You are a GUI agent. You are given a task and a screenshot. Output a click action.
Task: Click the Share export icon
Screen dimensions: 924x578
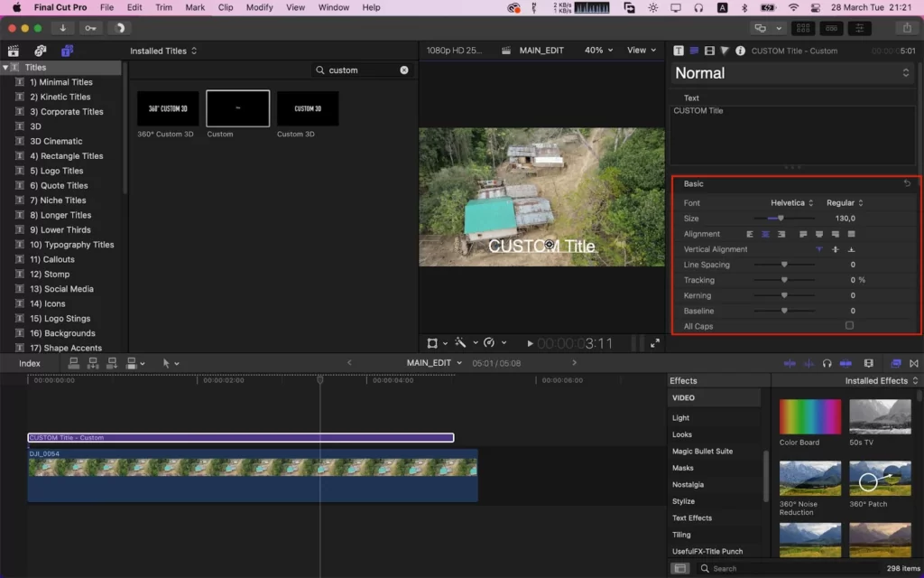(907, 28)
